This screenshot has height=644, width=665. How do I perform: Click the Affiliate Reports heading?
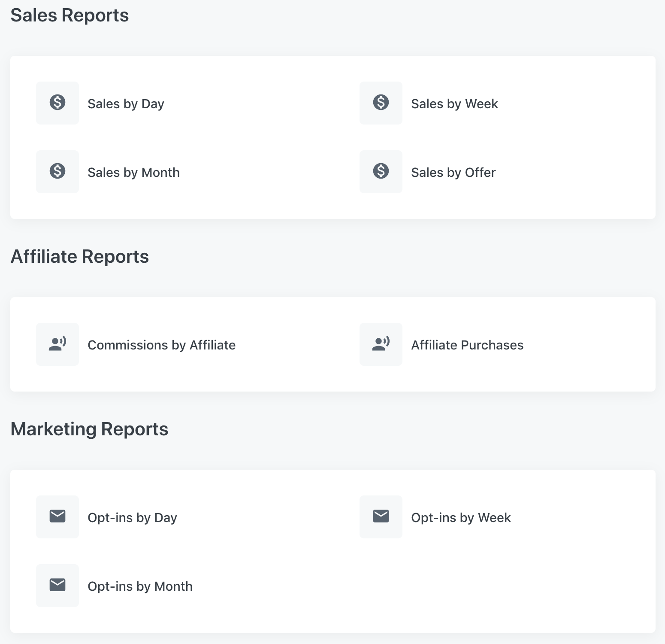pyautogui.click(x=79, y=257)
